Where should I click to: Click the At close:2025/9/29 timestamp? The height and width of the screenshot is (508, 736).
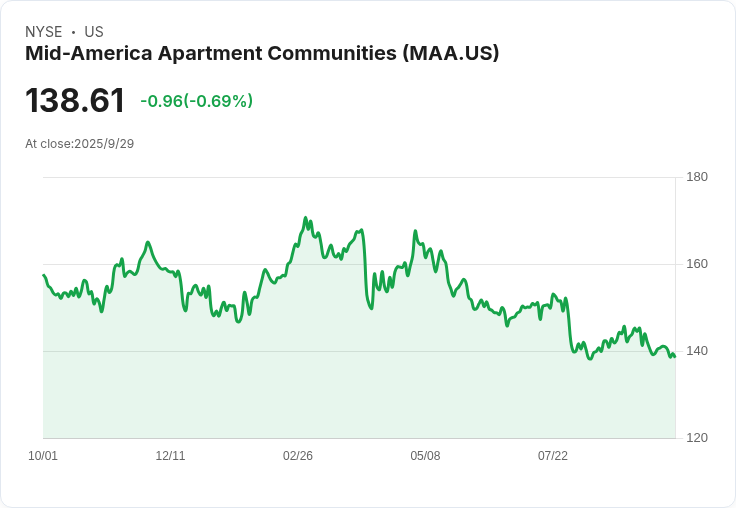(x=80, y=144)
